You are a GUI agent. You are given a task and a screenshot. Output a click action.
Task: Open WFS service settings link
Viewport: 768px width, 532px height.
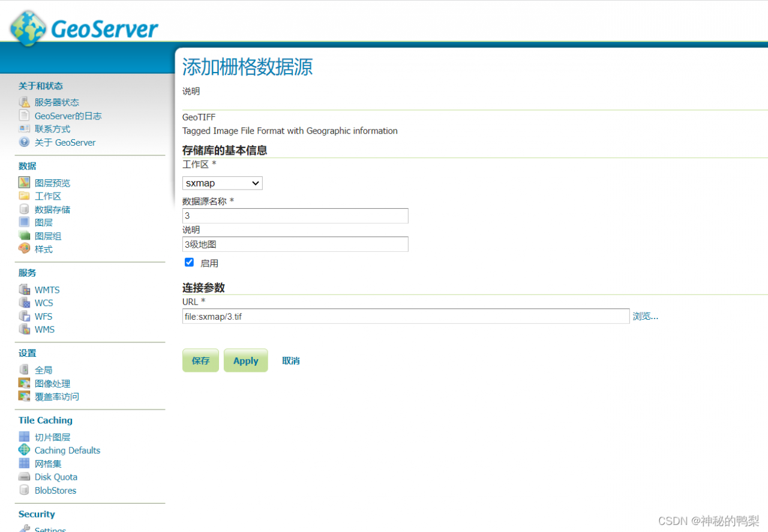[x=43, y=316]
